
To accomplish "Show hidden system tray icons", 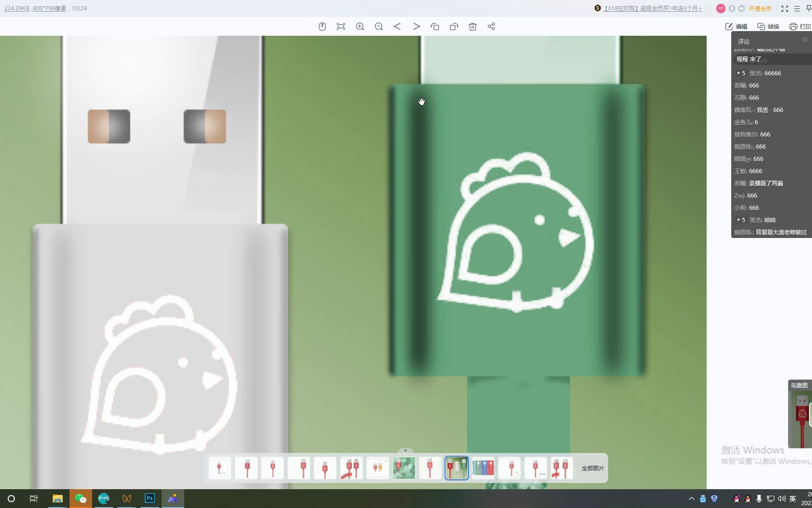I will 691,499.
